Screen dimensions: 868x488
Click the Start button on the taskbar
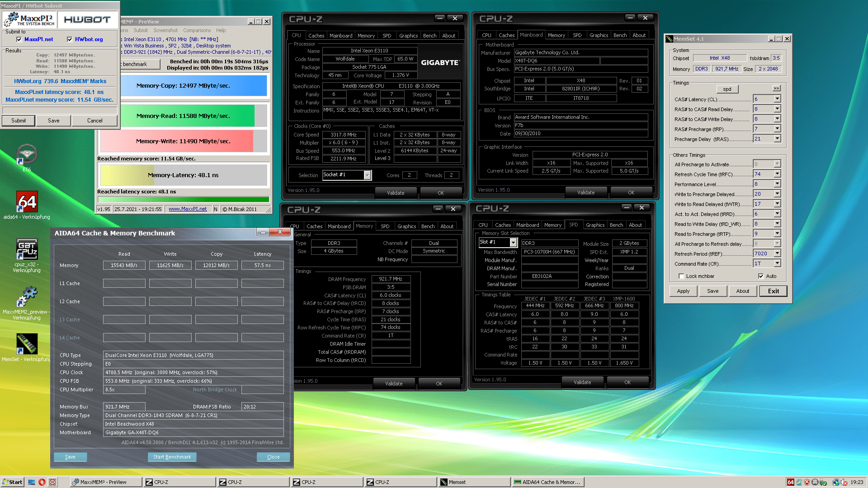12,482
